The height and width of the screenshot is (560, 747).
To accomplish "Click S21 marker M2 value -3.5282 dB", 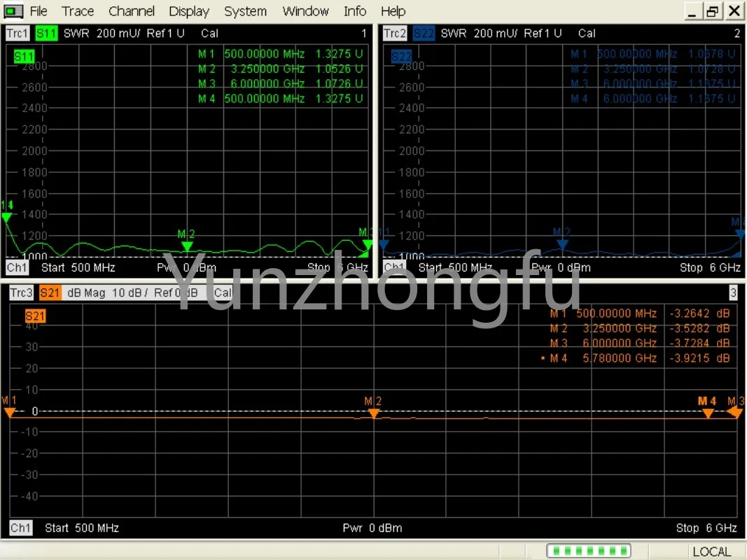I will pyautogui.click(x=699, y=328).
